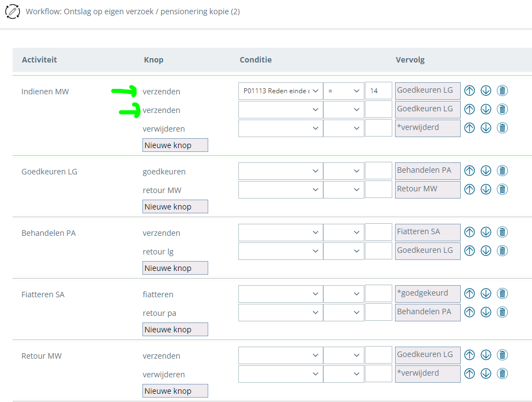Move first Indienen MW verzenden row down
The image size is (532, 402).
click(485, 90)
